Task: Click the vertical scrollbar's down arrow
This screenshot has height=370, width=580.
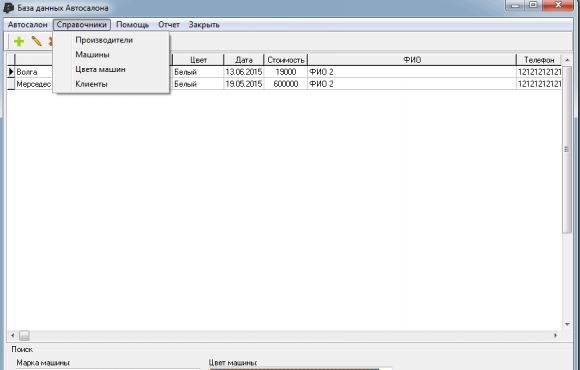Action: click(567, 324)
